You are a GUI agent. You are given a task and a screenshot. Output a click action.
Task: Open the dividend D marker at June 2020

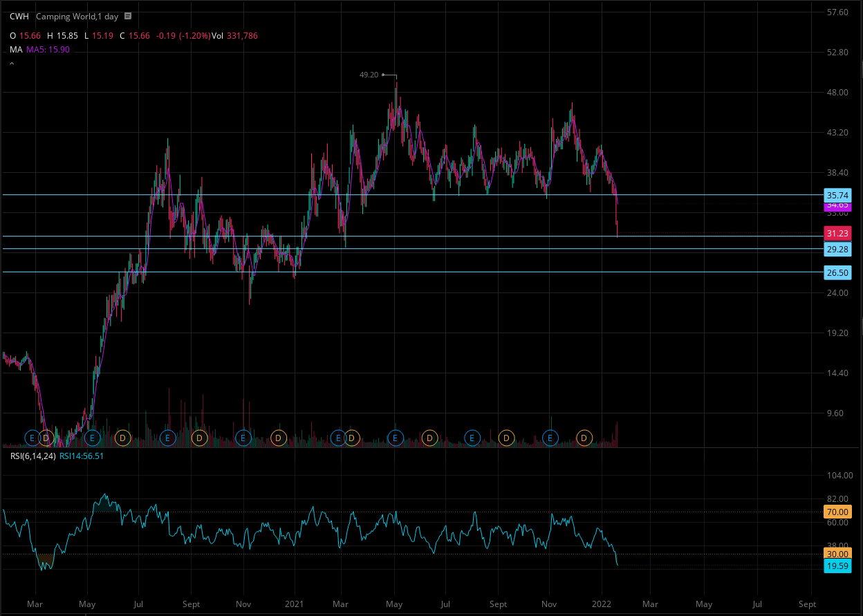pos(122,438)
